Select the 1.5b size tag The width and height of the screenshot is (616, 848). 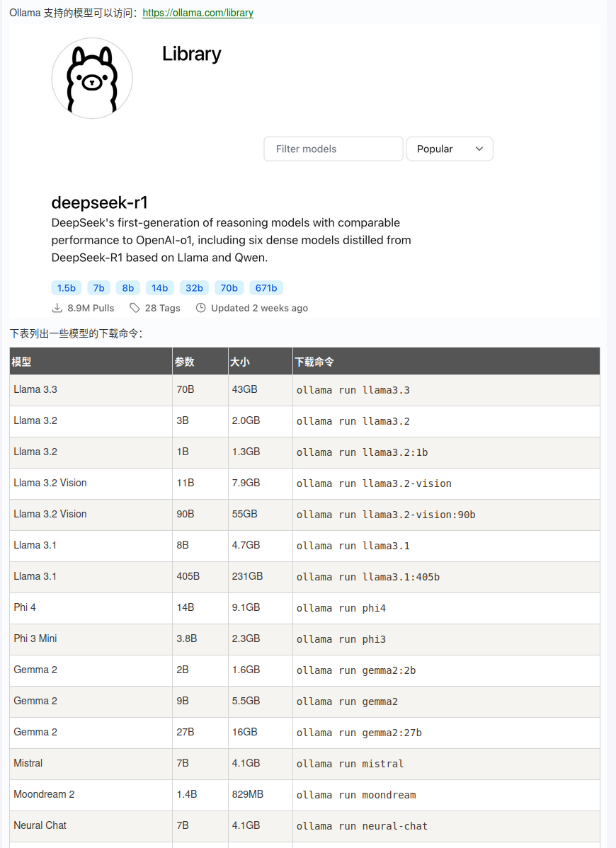tap(67, 287)
